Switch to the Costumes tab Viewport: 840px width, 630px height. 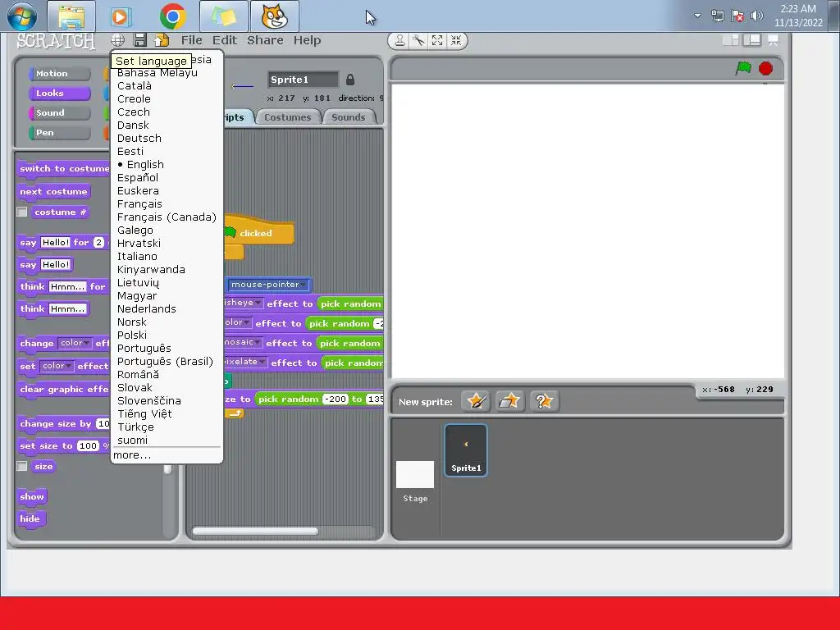pyautogui.click(x=288, y=117)
